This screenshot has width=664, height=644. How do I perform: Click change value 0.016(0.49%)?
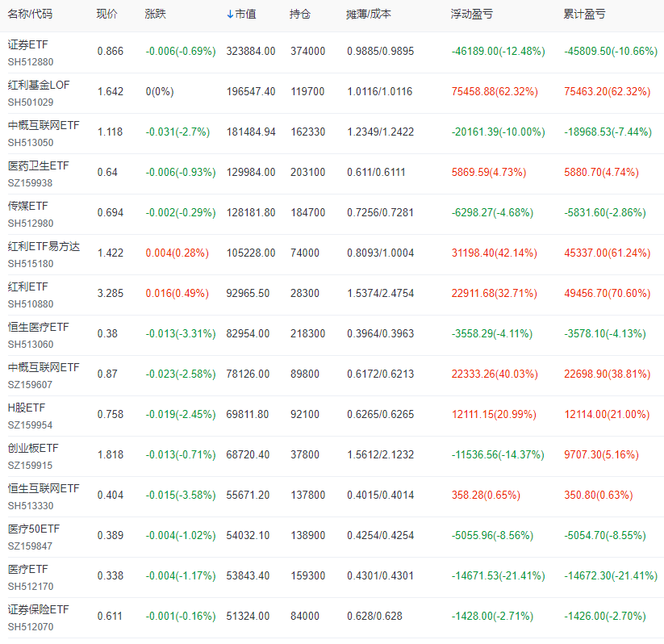177,293
